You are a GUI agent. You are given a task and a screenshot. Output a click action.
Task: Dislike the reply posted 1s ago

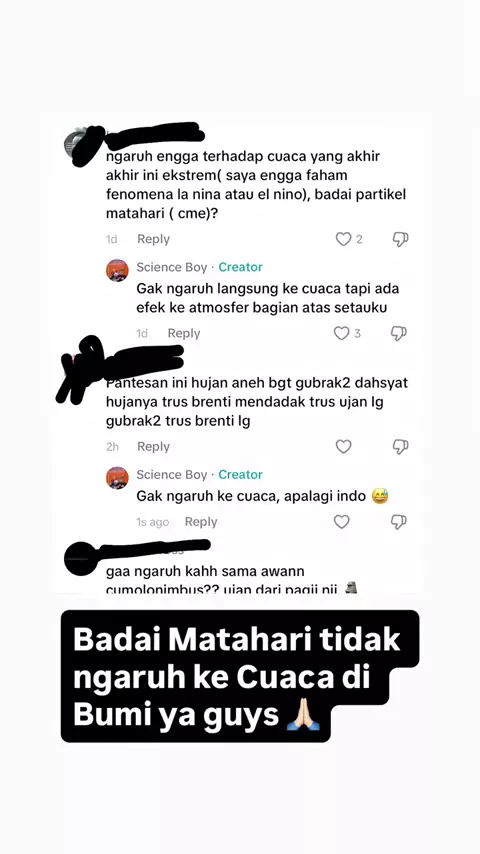399,522
